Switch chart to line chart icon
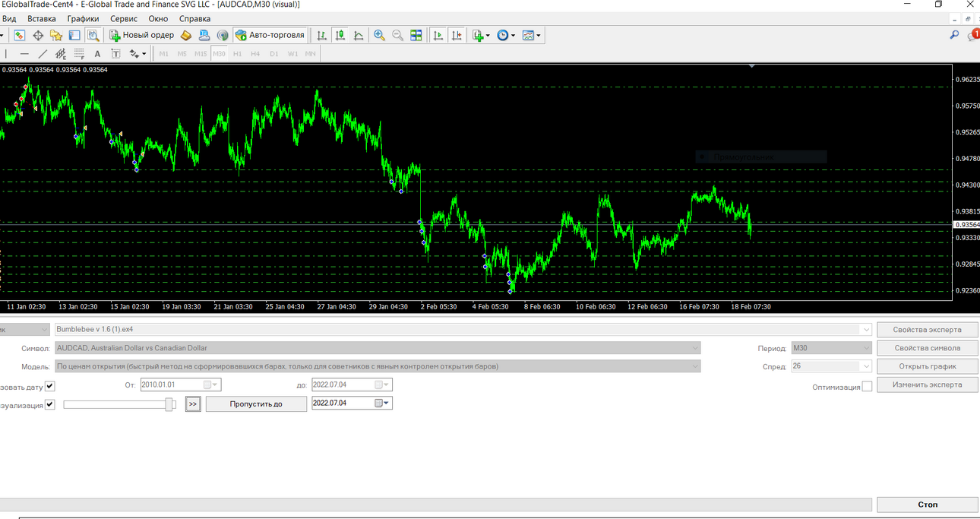This screenshot has height=519, width=980. coord(359,35)
